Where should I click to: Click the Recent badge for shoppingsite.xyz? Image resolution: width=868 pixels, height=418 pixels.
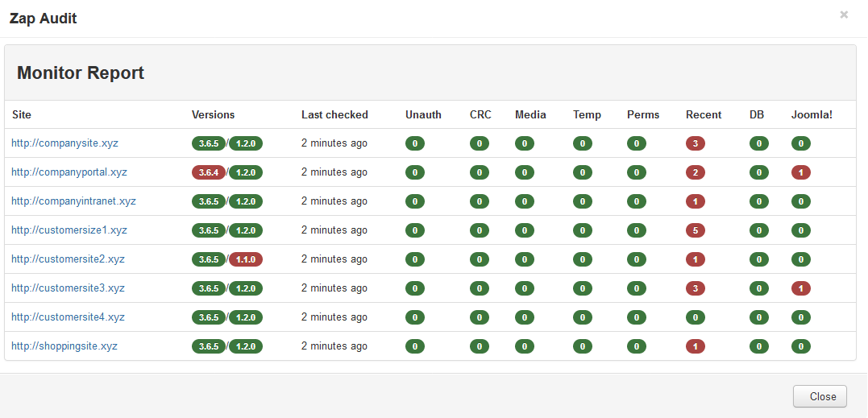pos(695,346)
